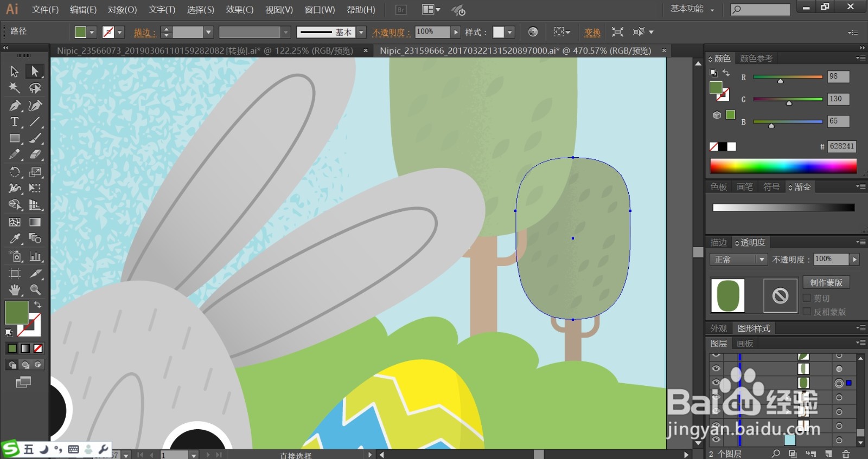Image resolution: width=868 pixels, height=459 pixels.
Task: Select the Pen tool
Action: pos(15,105)
